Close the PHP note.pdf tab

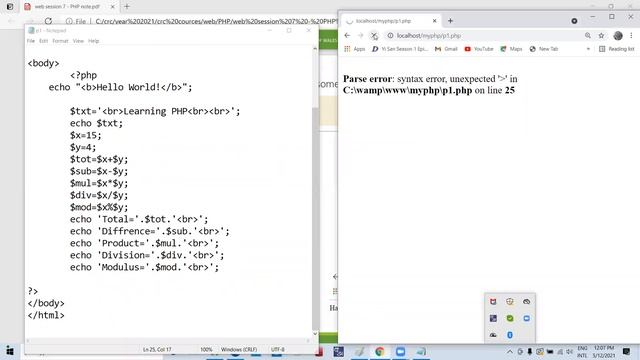pos(113,7)
